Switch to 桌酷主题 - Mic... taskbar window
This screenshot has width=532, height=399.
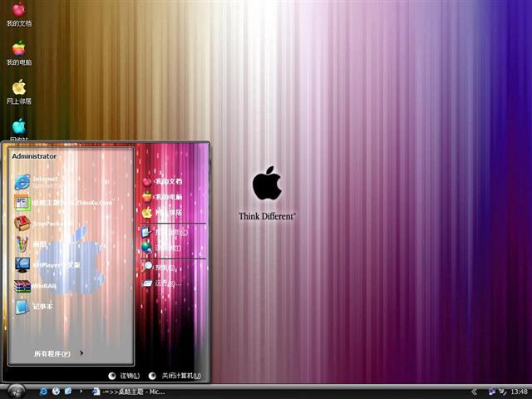click(128, 392)
